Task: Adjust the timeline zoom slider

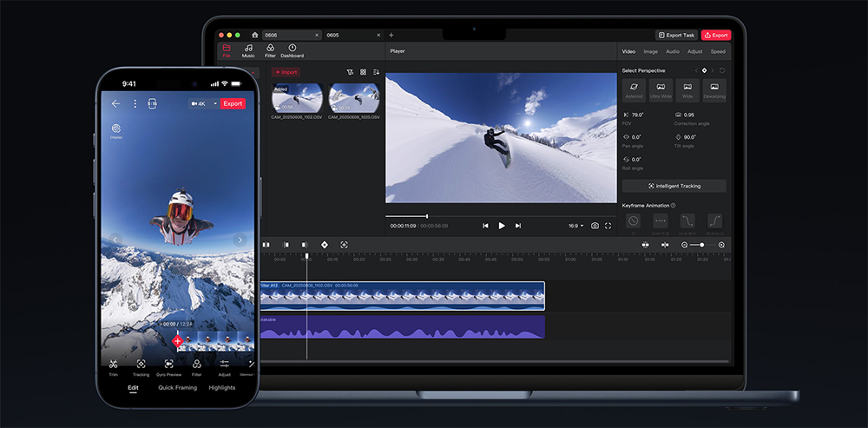Action: pyautogui.click(x=702, y=246)
